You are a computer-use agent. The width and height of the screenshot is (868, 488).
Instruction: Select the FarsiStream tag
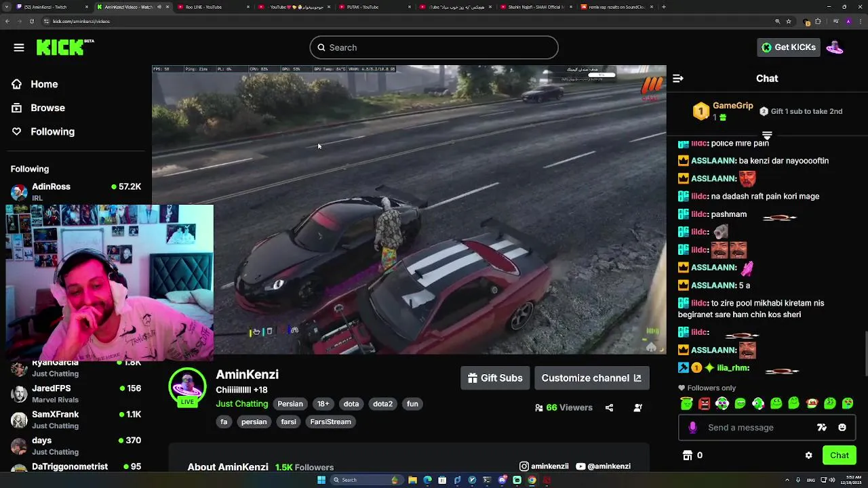click(330, 422)
